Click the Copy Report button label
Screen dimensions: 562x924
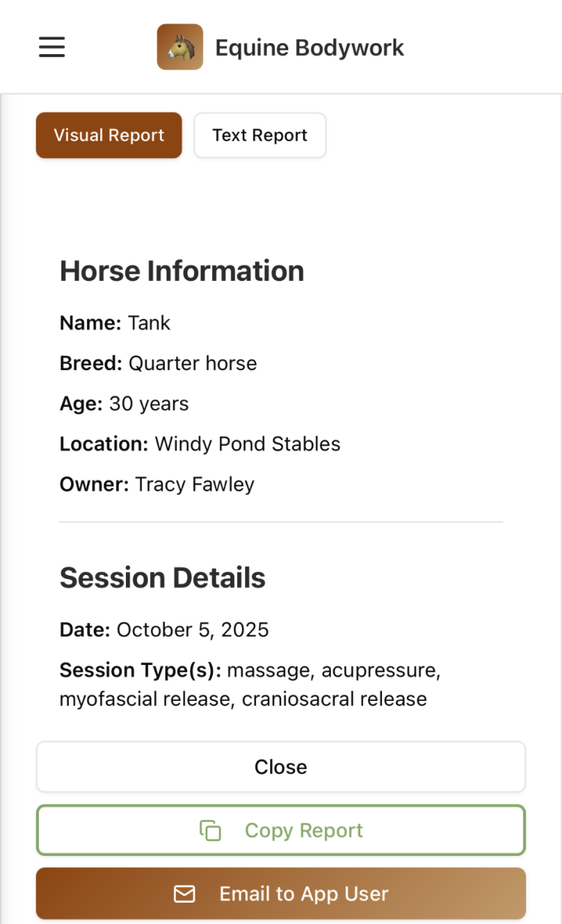point(304,830)
